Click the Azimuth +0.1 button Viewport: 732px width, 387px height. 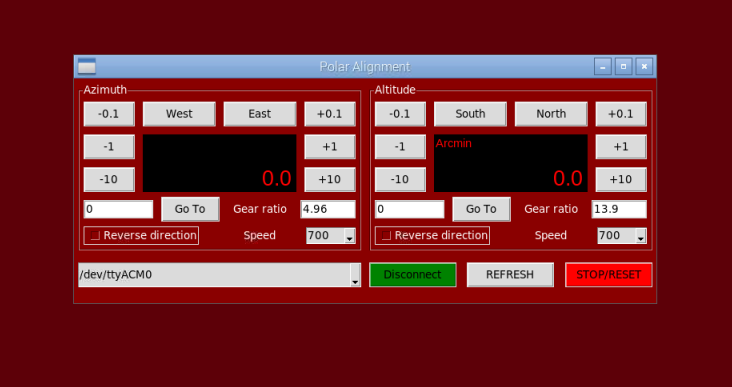click(x=330, y=114)
